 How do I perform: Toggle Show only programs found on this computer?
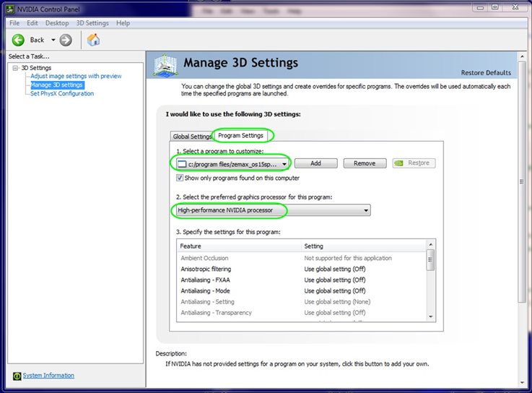coord(180,178)
